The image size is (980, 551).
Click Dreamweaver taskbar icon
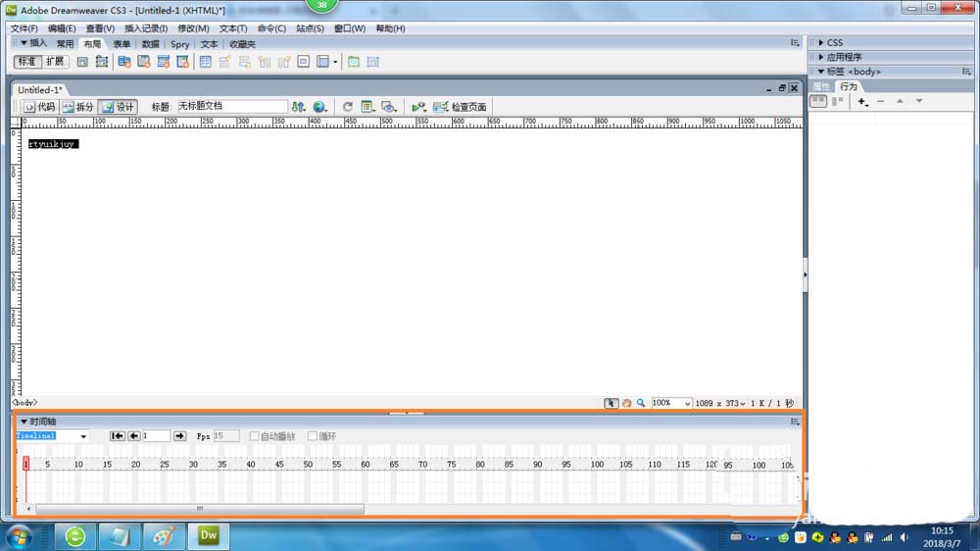tap(208, 536)
